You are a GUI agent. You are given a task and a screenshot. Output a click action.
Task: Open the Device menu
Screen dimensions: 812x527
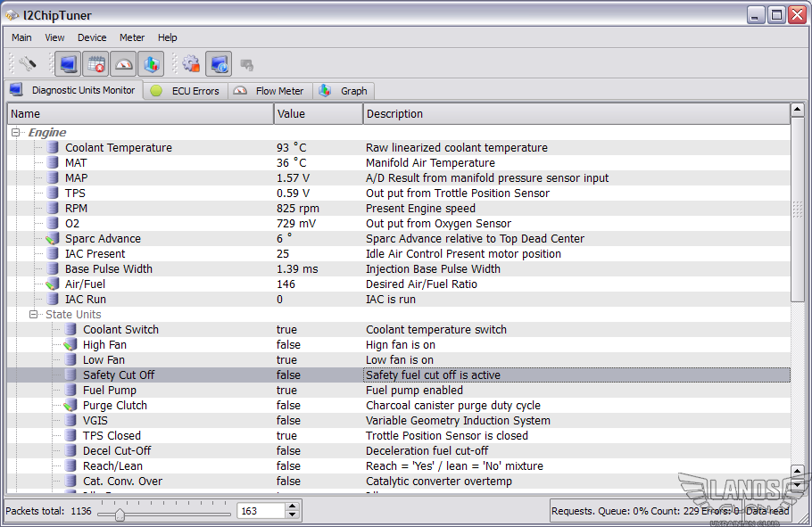(92, 37)
